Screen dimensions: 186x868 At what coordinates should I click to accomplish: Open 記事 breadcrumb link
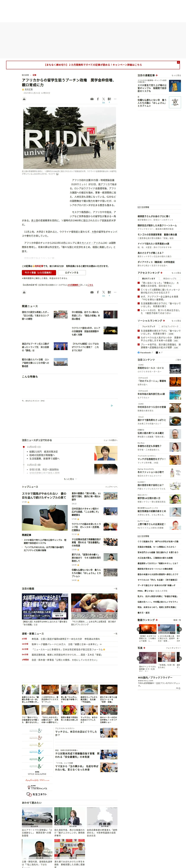(x=34, y=75)
